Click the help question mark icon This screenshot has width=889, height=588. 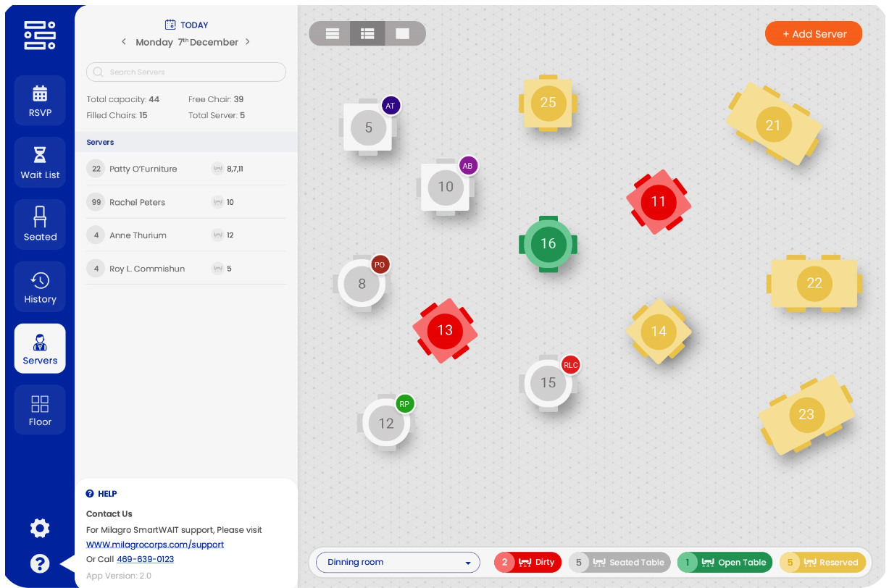[x=40, y=563]
